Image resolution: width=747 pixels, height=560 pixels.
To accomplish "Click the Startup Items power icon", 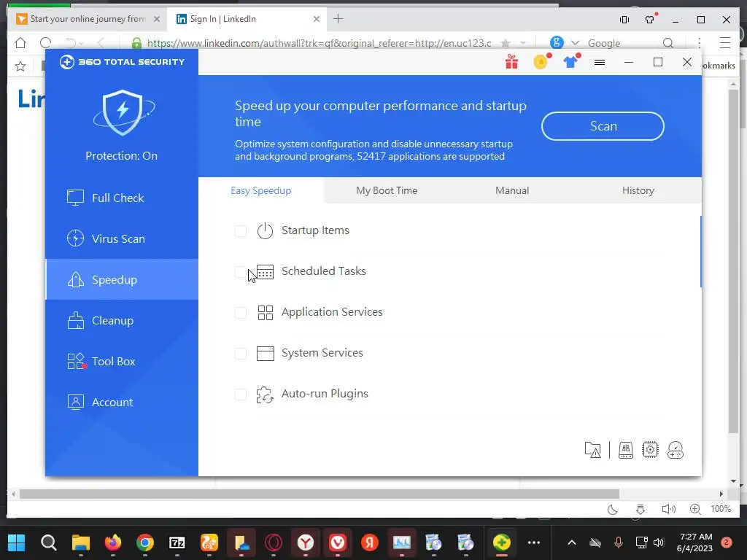I will (x=265, y=231).
